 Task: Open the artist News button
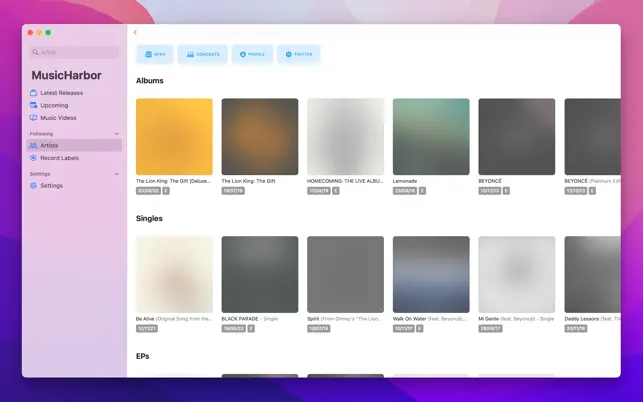click(155, 54)
